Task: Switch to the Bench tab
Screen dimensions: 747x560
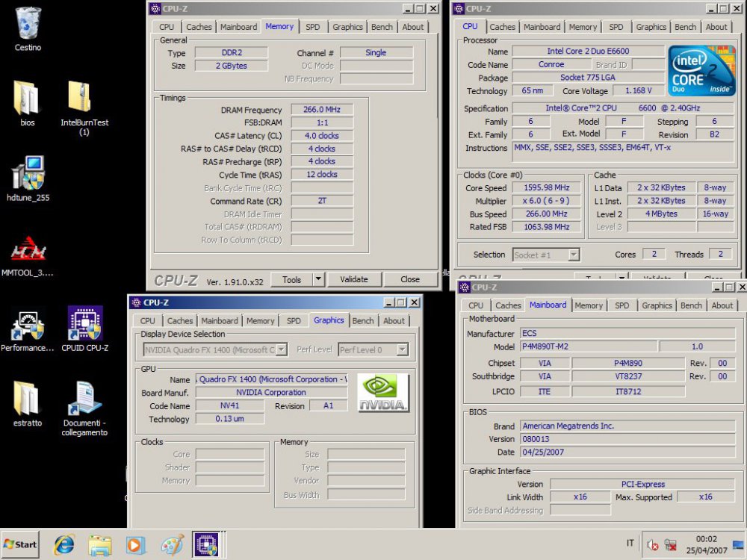Action: tap(382, 27)
